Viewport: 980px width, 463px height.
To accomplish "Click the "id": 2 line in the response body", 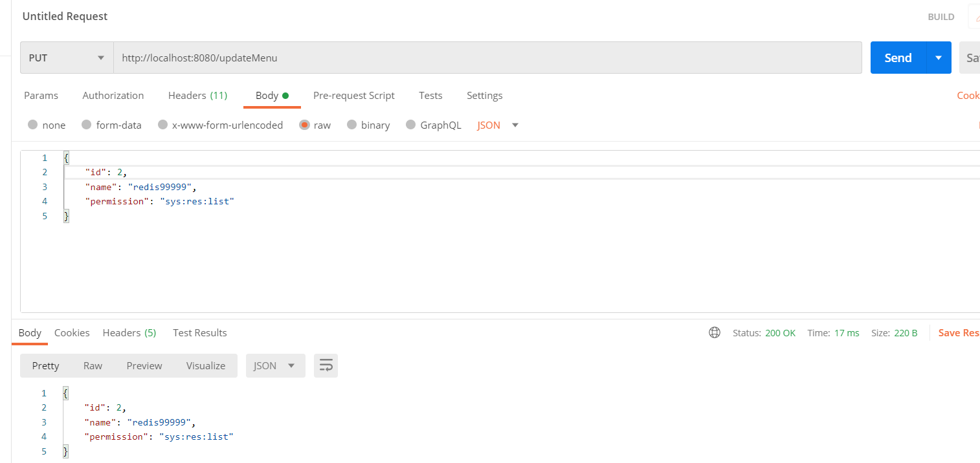I will [106, 407].
